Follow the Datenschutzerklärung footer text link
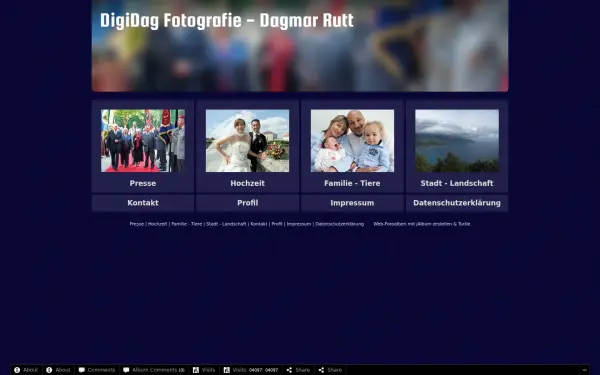The width and height of the screenshot is (600, 375). point(339,224)
